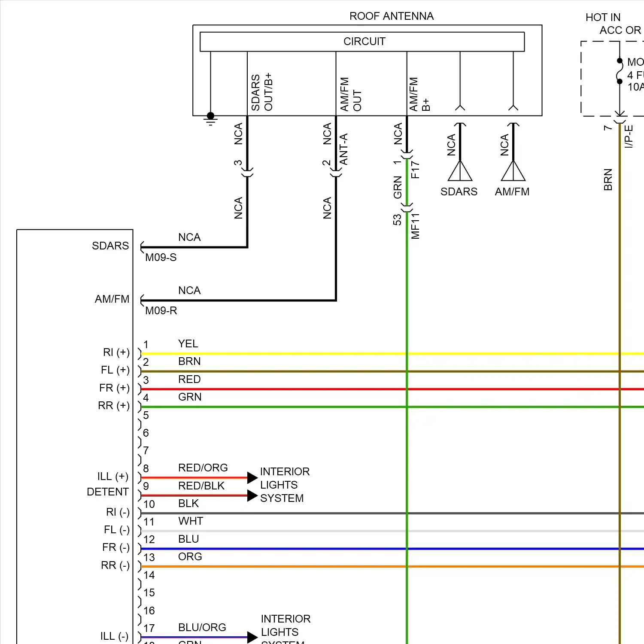Click the AM/FM input label on the radio unit

[112, 299]
